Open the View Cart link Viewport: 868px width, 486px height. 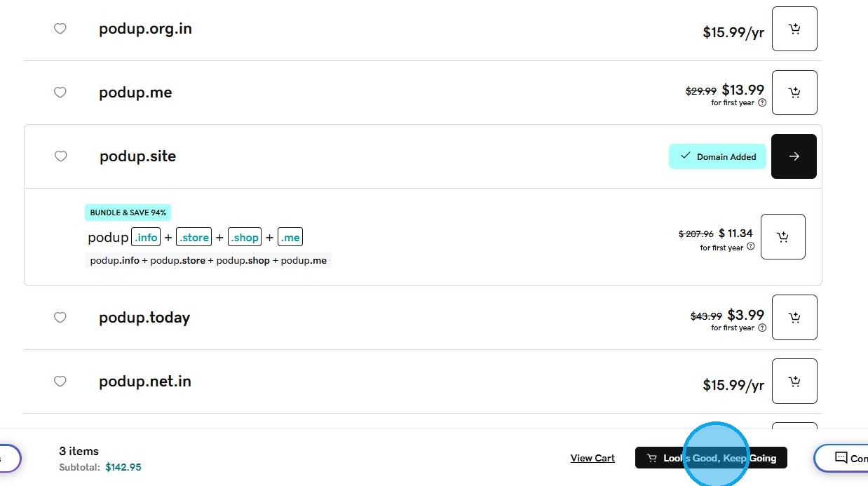pos(592,458)
